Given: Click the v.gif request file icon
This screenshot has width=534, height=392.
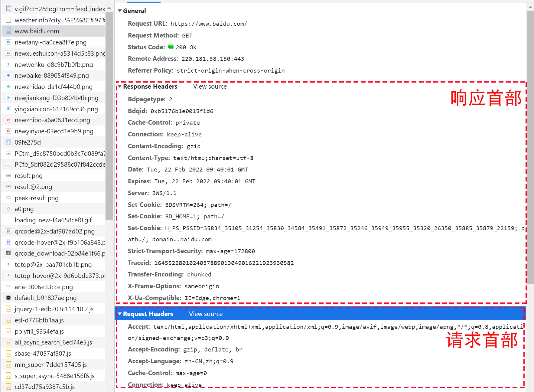Looking at the screenshot, I should pos(8,9).
